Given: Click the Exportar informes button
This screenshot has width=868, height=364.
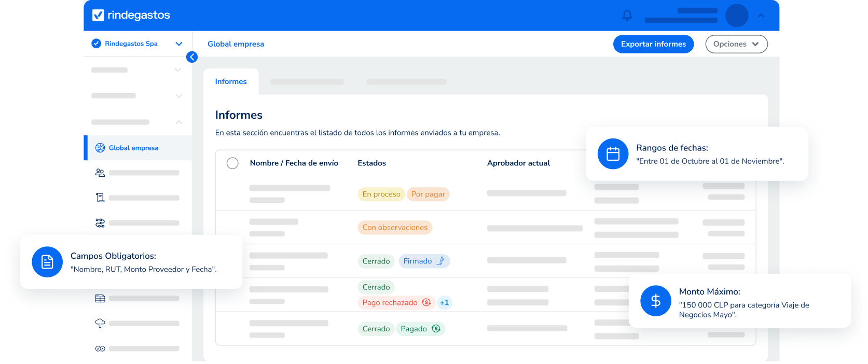Looking at the screenshot, I should click(x=653, y=44).
